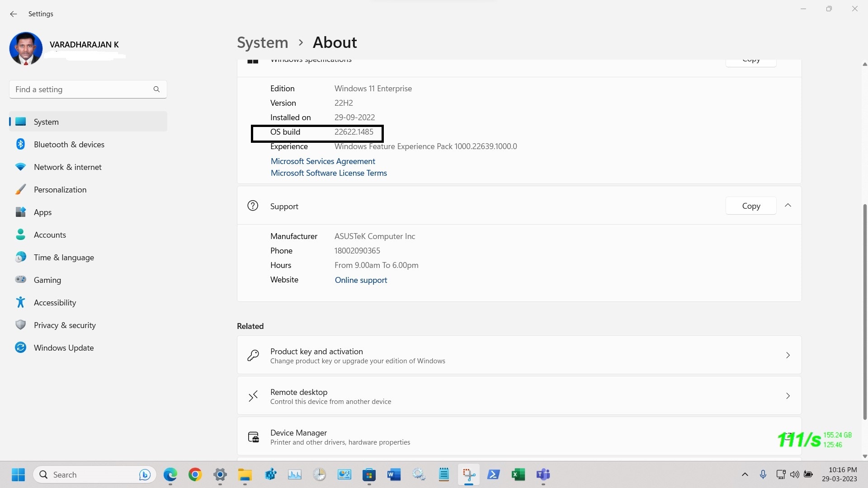This screenshot has width=868, height=488.
Task: Launch Microsoft Teams from taskbar
Action: pos(543,474)
